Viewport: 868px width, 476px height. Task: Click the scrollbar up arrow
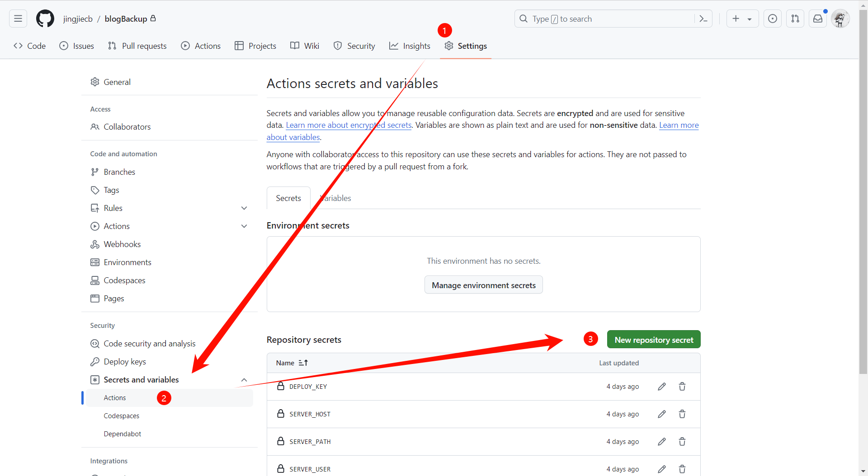(x=863, y=5)
